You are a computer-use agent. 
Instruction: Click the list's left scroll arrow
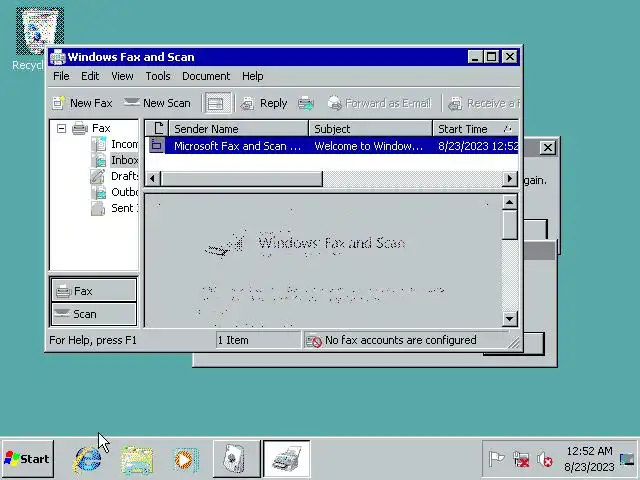click(x=153, y=178)
